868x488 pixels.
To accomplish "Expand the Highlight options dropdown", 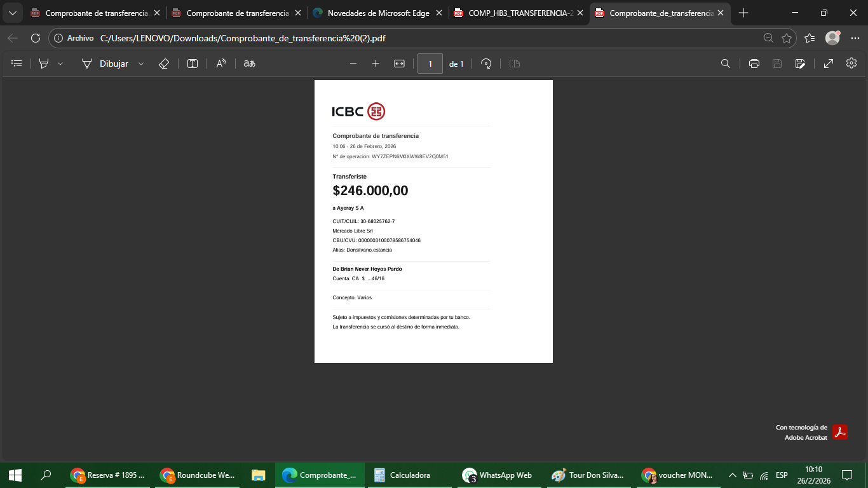I will pyautogui.click(x=60, y=64).
